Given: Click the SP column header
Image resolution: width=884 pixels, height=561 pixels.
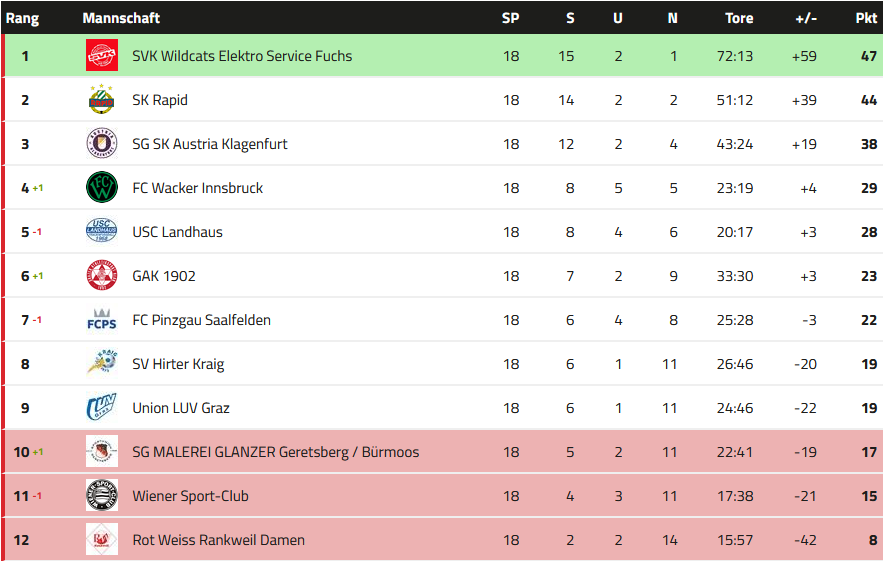Looking at the screenshot, I should (x=510, y=18).
